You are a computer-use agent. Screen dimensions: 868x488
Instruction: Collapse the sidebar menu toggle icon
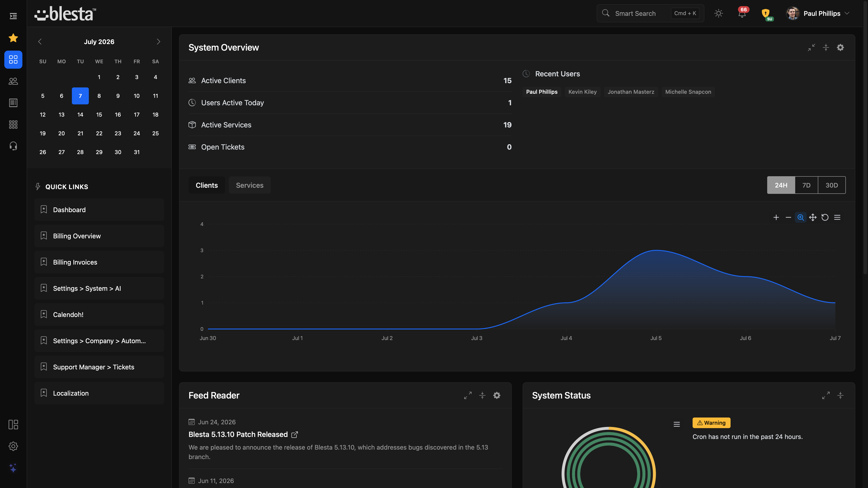tap(13, 16)
